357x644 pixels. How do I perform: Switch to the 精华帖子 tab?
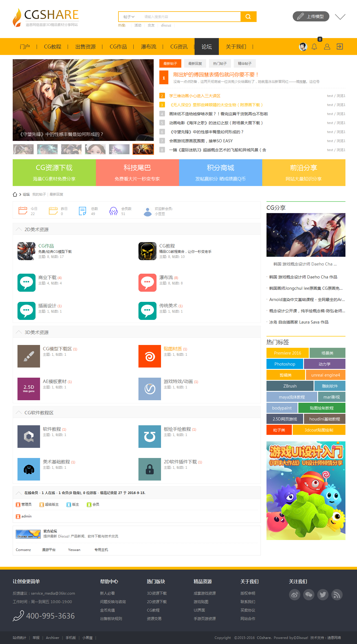[245, 63]
